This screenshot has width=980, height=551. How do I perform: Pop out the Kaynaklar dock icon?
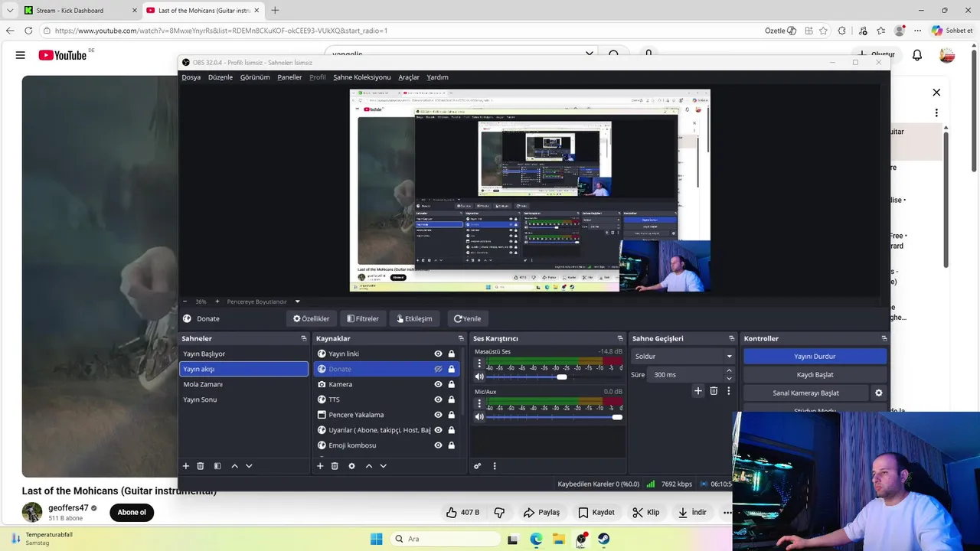[x=461, y=338]
